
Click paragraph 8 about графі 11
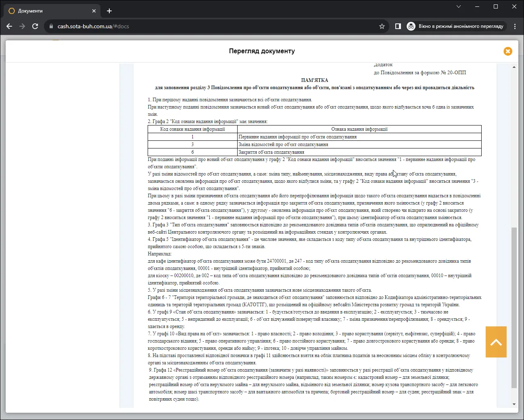coord(309,359)
